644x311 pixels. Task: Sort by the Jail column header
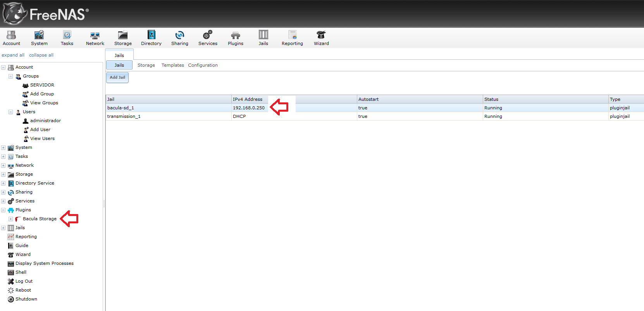pos(169,99)
